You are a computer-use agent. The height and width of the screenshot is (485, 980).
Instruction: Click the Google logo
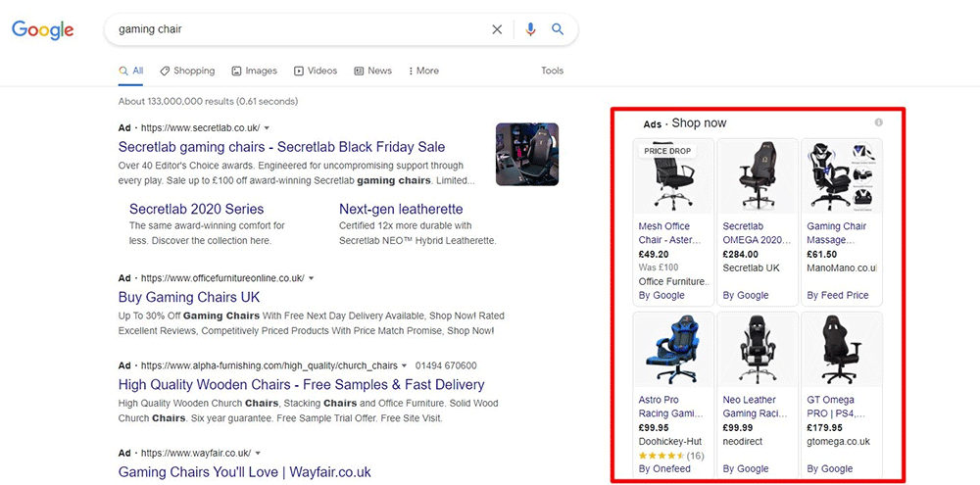43,30
